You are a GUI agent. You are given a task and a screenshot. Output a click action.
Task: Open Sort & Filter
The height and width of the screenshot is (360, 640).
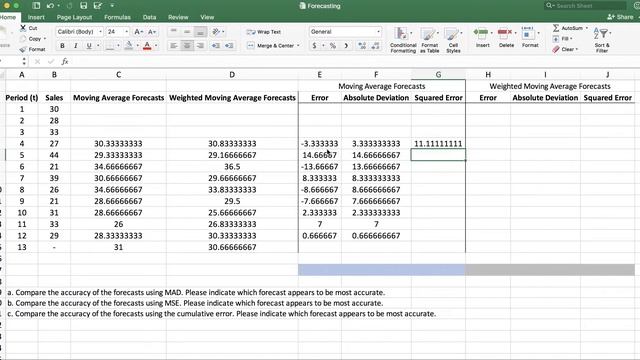602,40
